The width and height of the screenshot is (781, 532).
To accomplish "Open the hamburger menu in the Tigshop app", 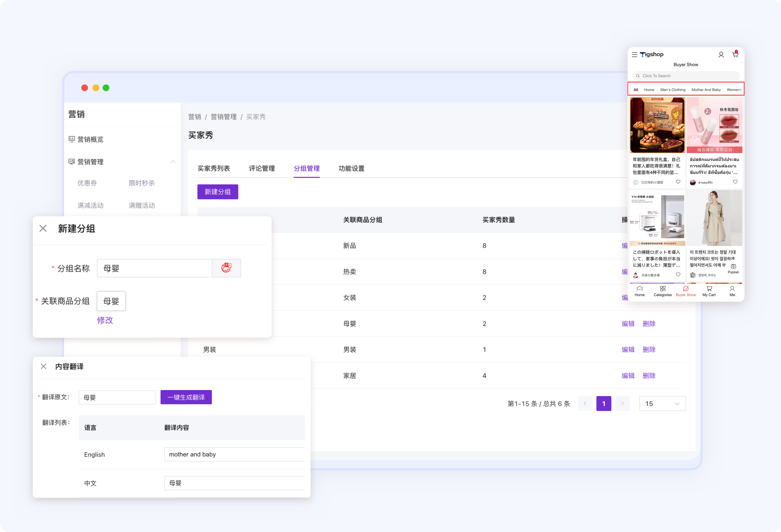I will [x=635, y=54].
